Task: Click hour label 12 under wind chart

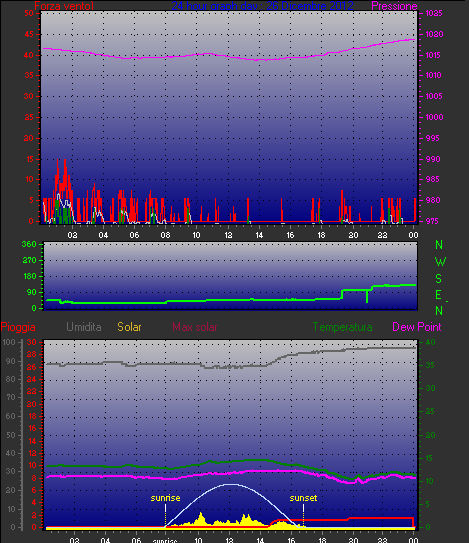Action: point(228,235)
